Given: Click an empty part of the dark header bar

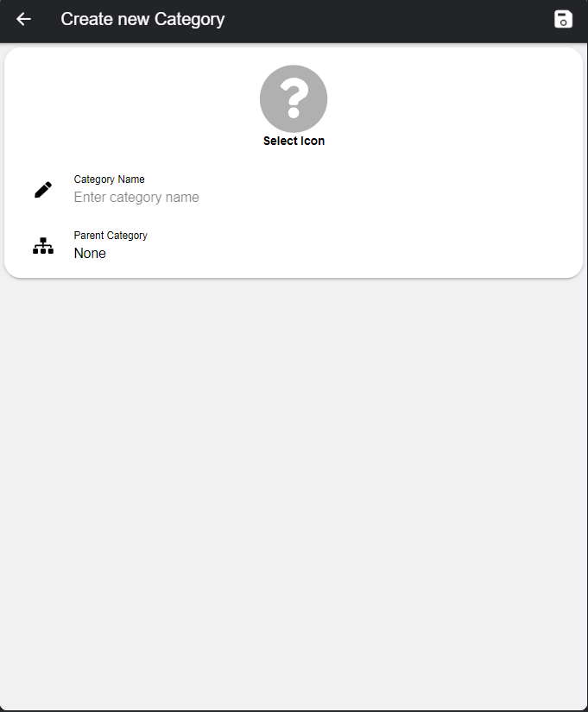Looking at the screenshot, I should click(386, 19).
